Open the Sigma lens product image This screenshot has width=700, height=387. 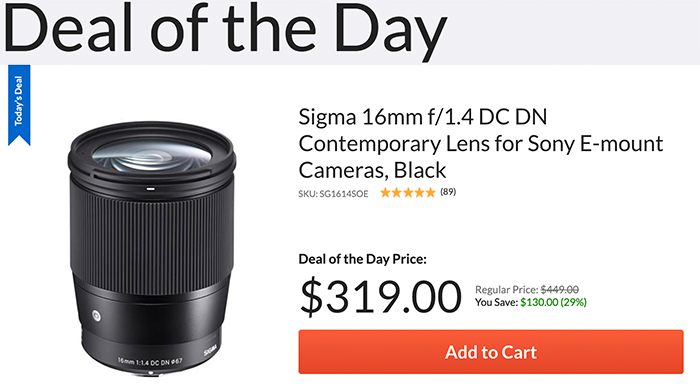[x=152, y=248]
